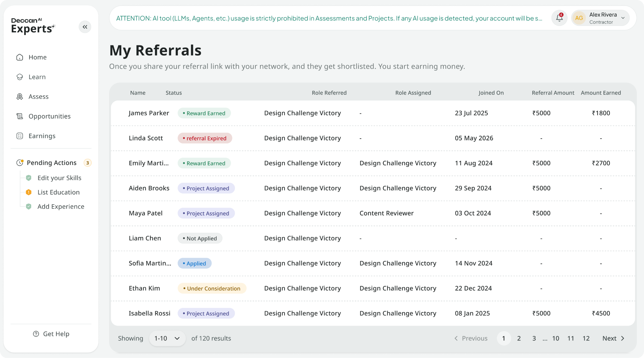Image resolution: width=644 pixels, height=358 pixels.
Task: Click Maya Patel's Content Reviewer role
Action: point(386,213)
